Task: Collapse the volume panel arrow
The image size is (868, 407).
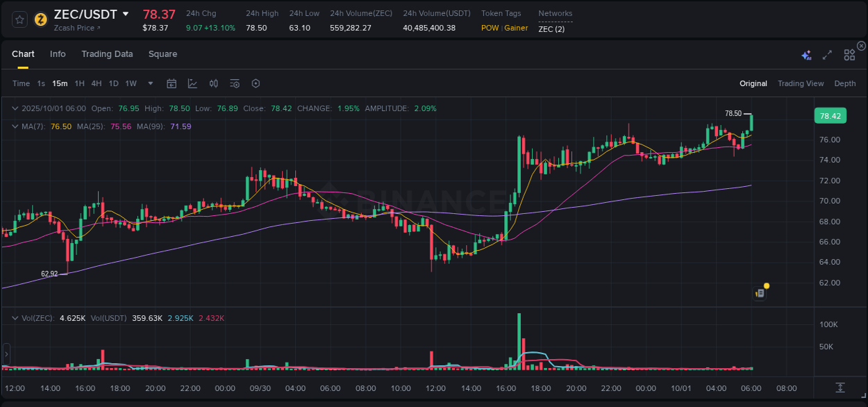Action: (x=15, y=317)
